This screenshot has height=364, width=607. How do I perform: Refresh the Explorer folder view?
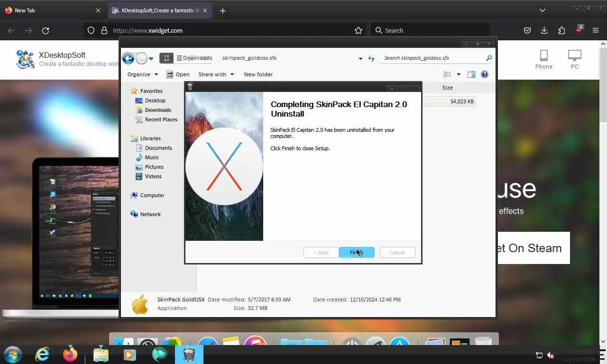coord(371,58)
